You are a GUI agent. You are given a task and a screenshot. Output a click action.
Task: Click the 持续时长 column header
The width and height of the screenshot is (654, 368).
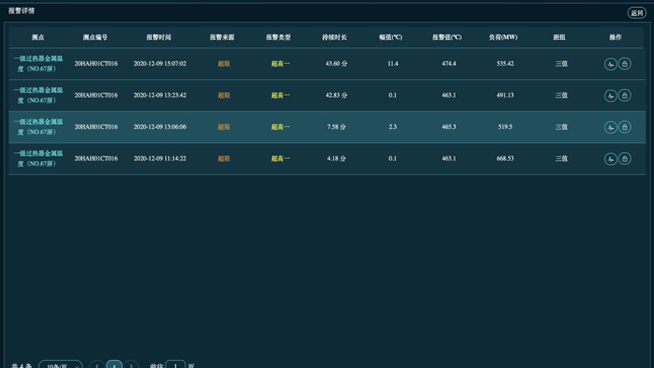[335, 37]
